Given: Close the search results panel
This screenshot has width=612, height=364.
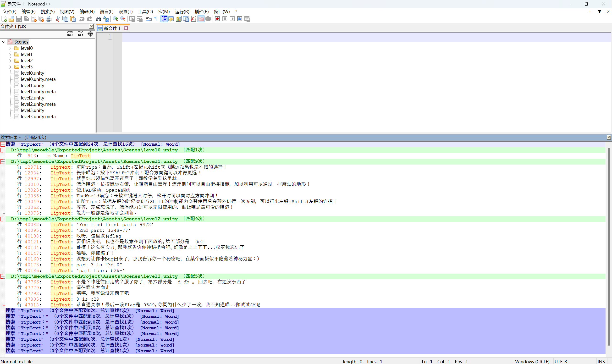Looking at the screenshot, I should tap(609, 137).
